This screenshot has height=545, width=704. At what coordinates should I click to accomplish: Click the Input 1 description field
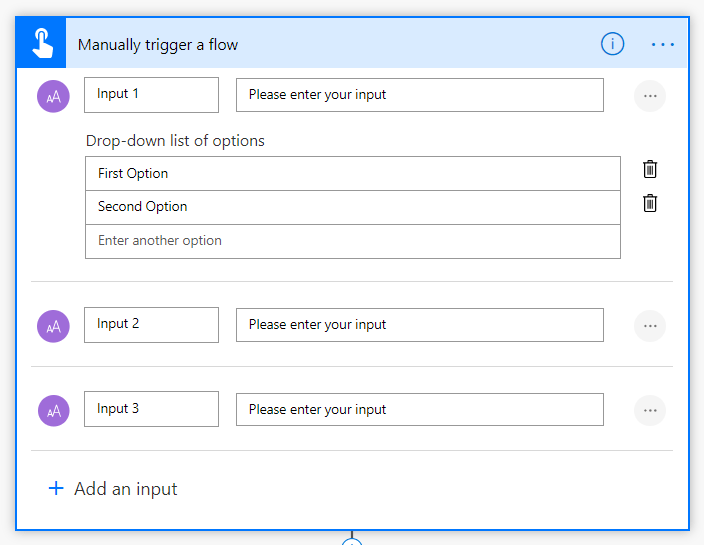(420, 95)
